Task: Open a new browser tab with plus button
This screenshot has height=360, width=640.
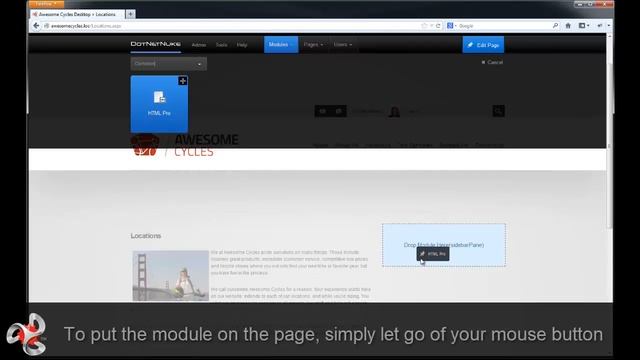Action: click(130, 14)
